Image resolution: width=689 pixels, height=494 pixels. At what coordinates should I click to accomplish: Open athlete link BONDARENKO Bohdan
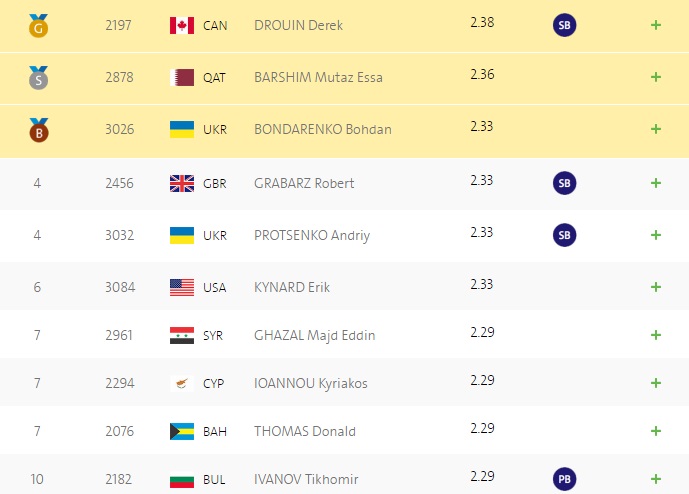click(323, 129)
